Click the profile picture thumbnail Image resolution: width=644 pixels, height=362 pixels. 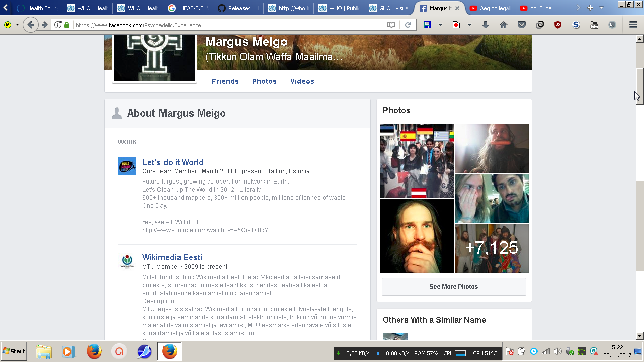pos(154,58)
